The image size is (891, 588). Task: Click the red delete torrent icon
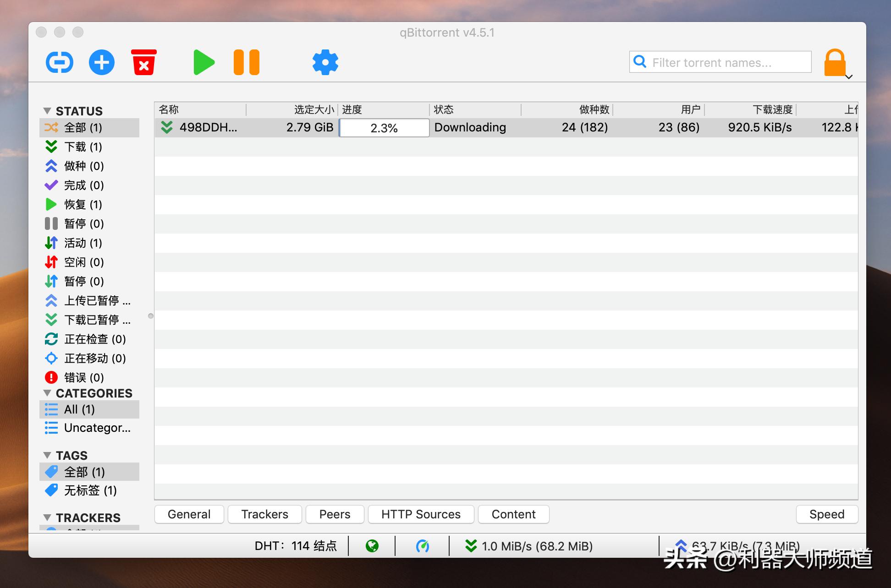tap(143, 62)
